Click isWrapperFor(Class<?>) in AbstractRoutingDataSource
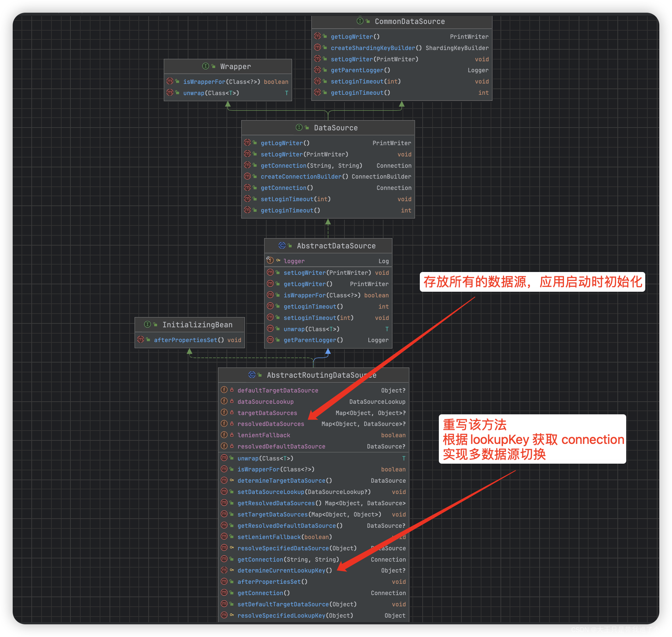 pyautogui.click(x=276, y=469)
